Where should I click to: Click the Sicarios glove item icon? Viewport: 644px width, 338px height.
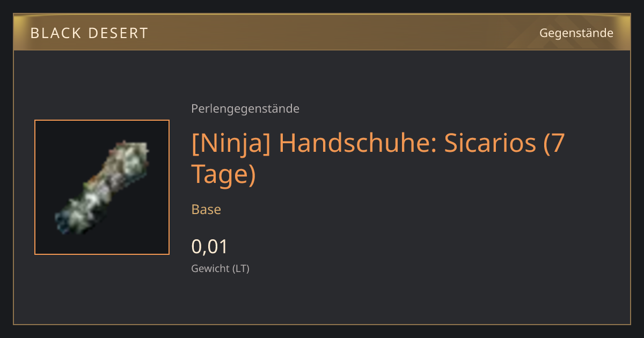pos(102,187)
